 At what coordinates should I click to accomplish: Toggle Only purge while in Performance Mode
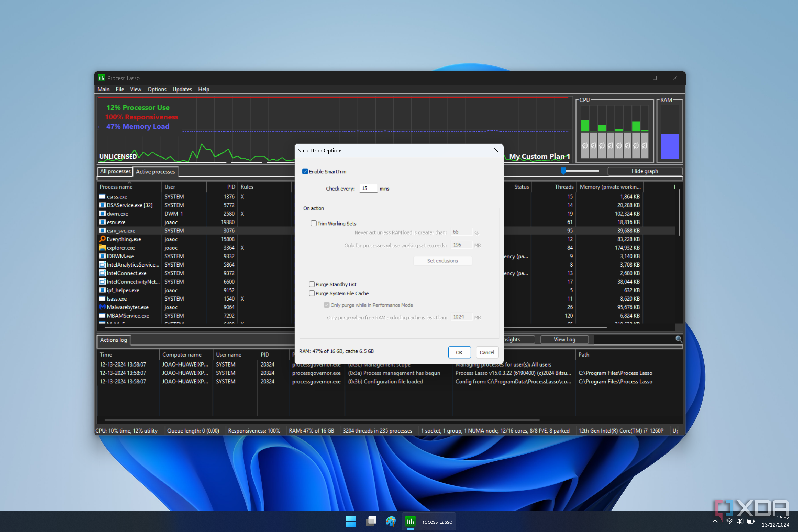point(326,305)
